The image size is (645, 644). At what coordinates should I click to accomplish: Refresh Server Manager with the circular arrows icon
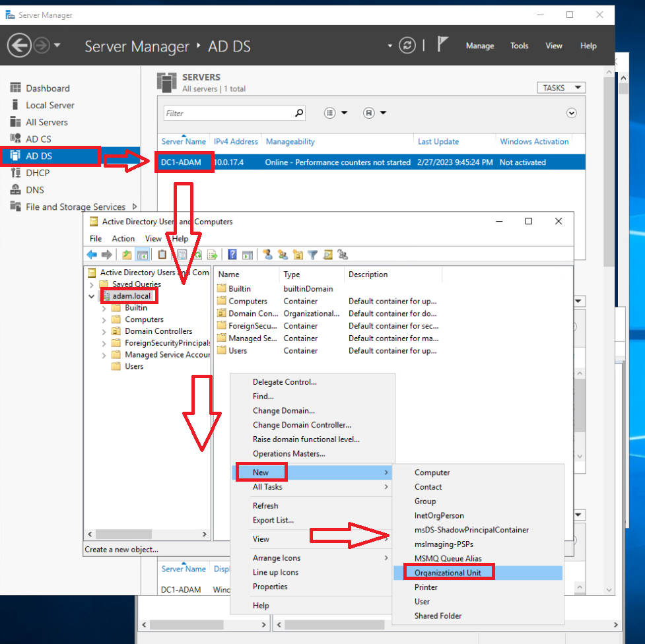point(407,46)
